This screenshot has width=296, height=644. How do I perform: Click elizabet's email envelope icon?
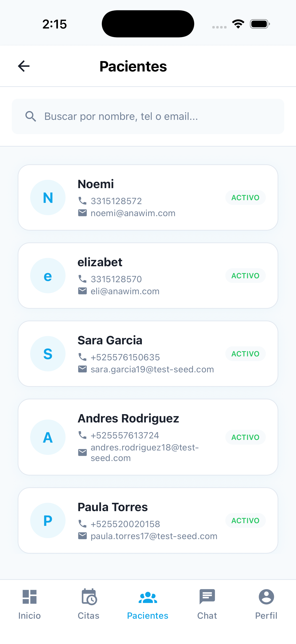[x=82, y=291]
